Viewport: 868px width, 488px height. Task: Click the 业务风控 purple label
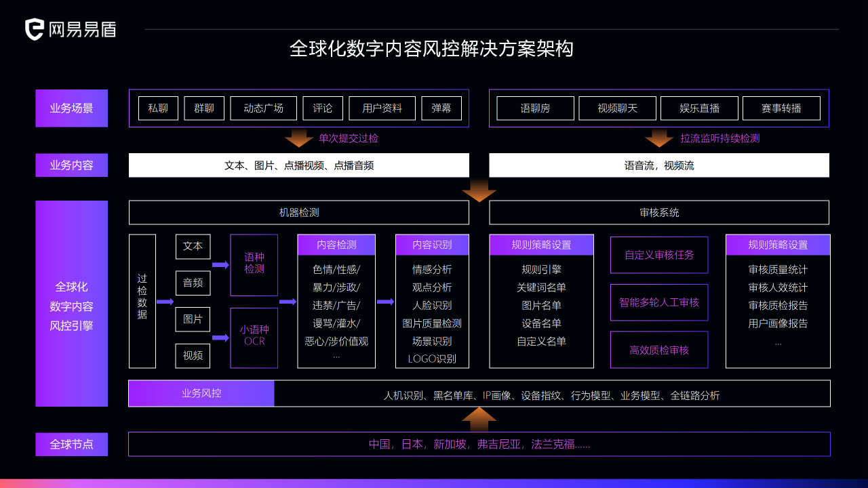pyautogui.click(x=201, y=393)
